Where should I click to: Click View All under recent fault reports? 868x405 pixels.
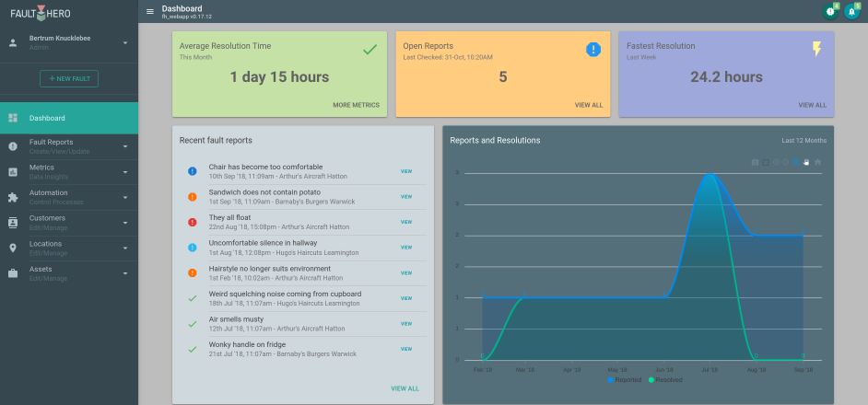click(x=405, y=388)
